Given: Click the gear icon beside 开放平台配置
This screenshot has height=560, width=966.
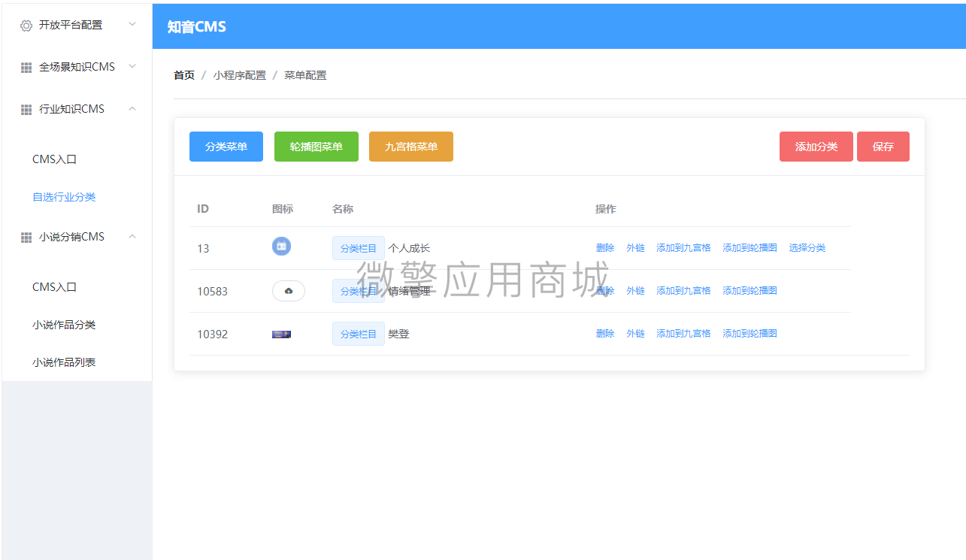Looking at the screenshot, I should click(26, 25).
